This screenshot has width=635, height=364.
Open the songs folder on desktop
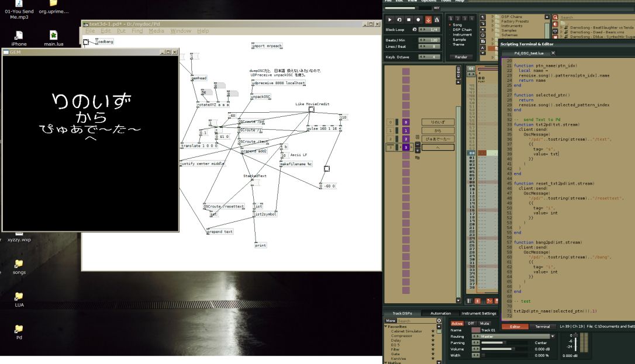pos(19,267)
